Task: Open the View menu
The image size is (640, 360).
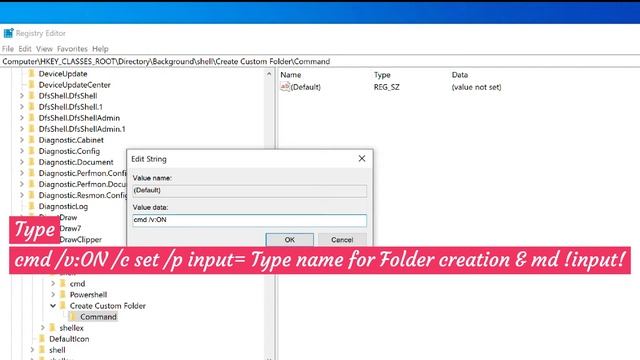Action: click(x=44, y=49)
